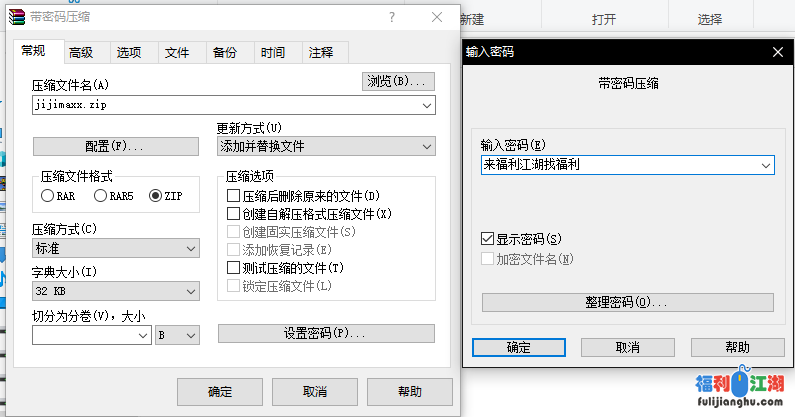This screenshot has width=795, height=417.
Task: Click the 设置密码(P)... button
Action: point(326,334)
